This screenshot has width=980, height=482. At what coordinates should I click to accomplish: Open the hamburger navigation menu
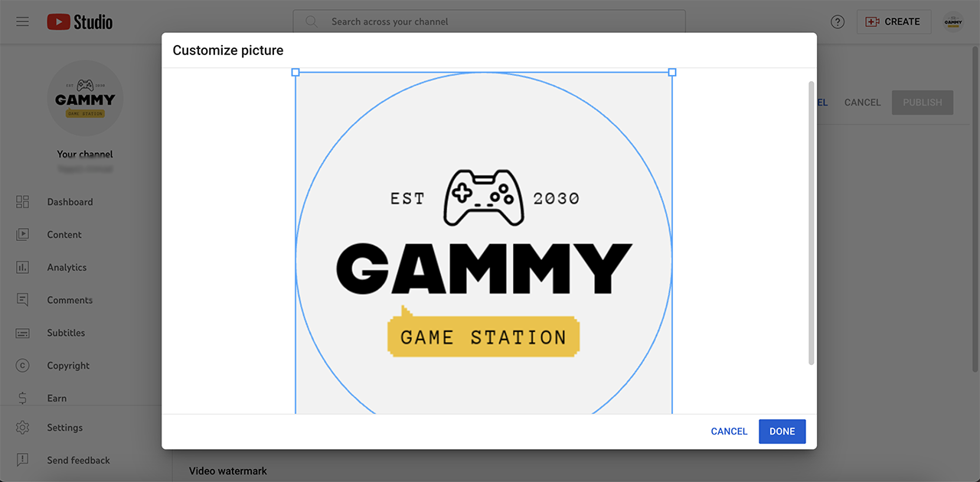[x=22, y=21]
